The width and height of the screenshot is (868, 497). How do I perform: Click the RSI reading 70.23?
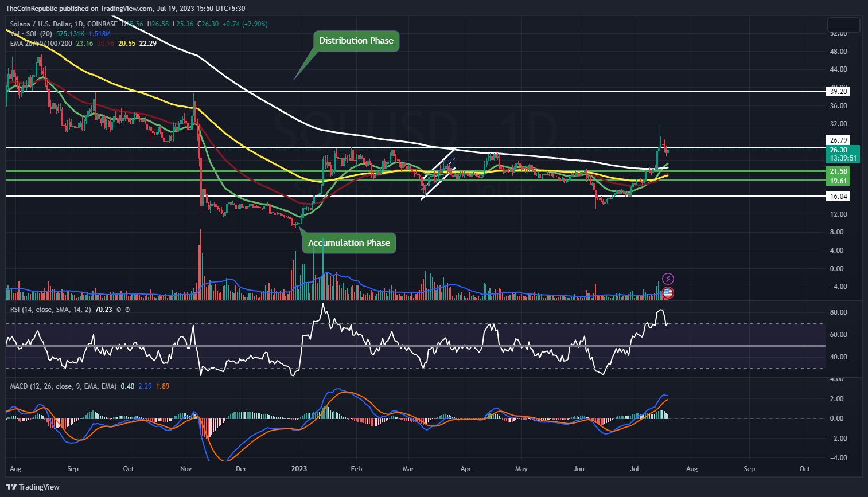[x=103, y=310]
